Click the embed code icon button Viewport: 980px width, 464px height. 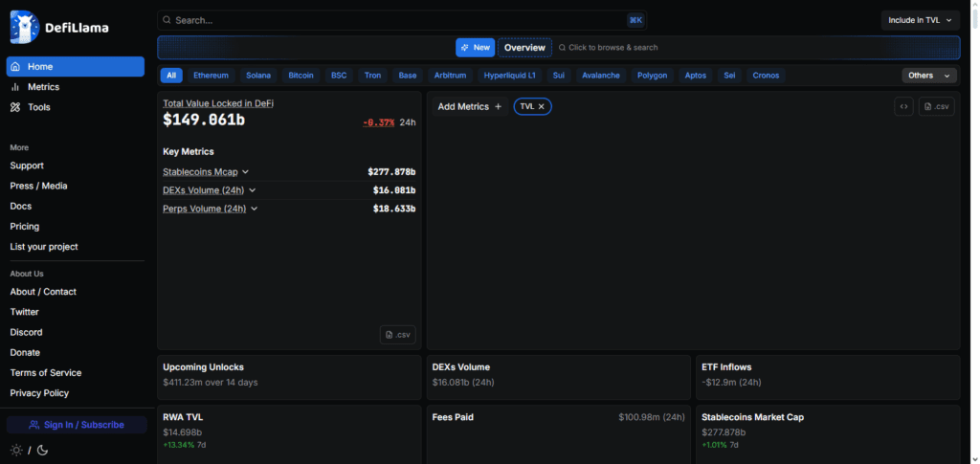click(x=903, y=107)
